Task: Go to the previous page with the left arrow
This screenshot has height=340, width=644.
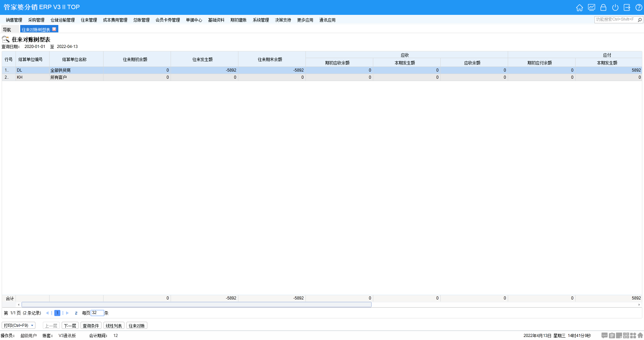Action: pos(47,313)
